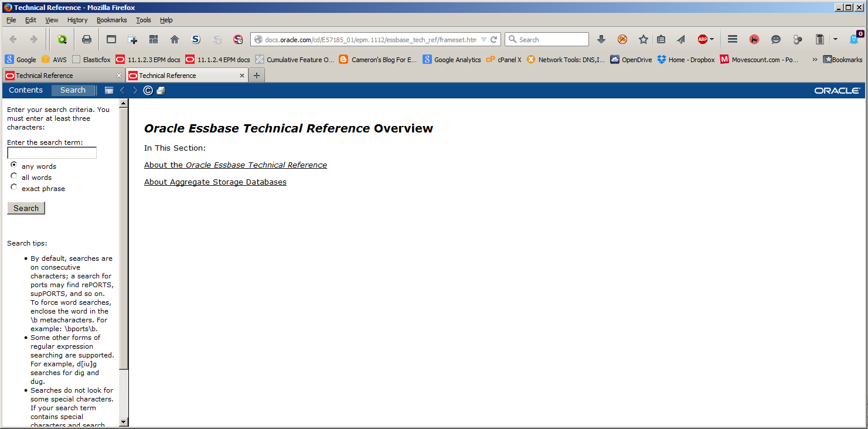Toggle the navigation frame icon in Oracle bar
Image resolution: width=868 pixels, height=429 pixels.
[109, 90]
